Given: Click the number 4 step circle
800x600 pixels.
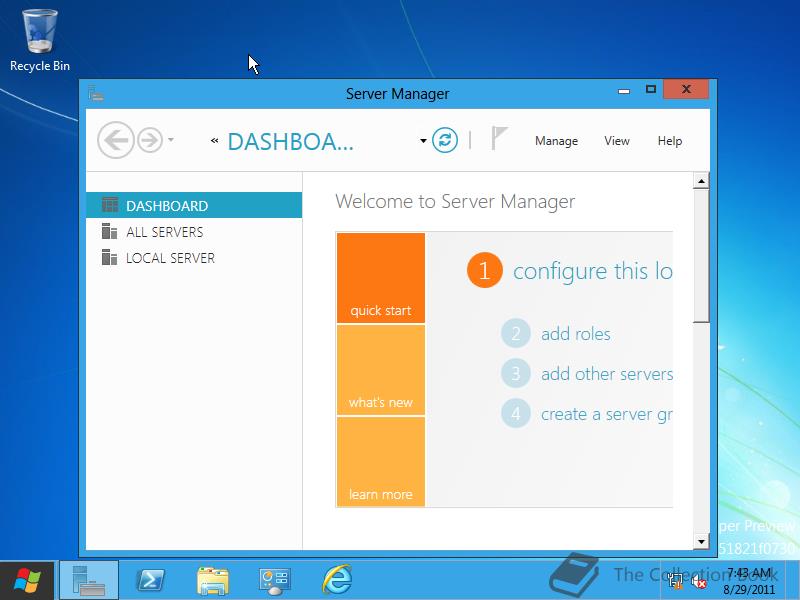Looking at the screenshot, I should [516, 413].
